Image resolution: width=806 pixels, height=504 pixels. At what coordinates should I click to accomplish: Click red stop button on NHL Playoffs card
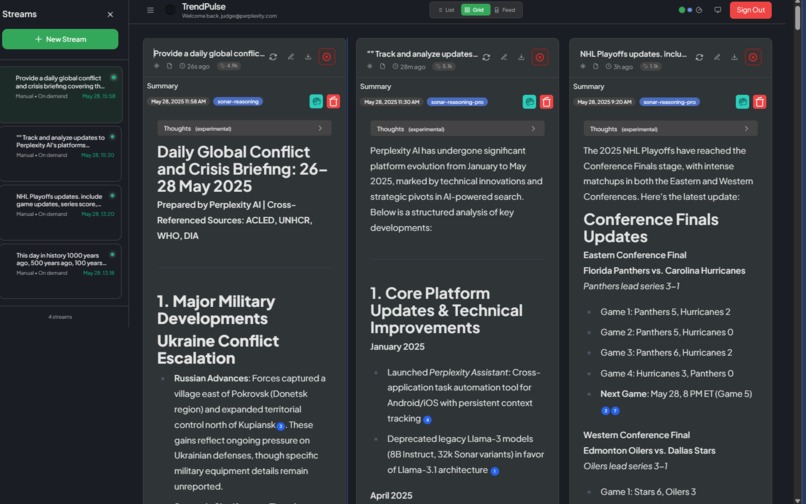pyautogui.click(x=753, y=57)
